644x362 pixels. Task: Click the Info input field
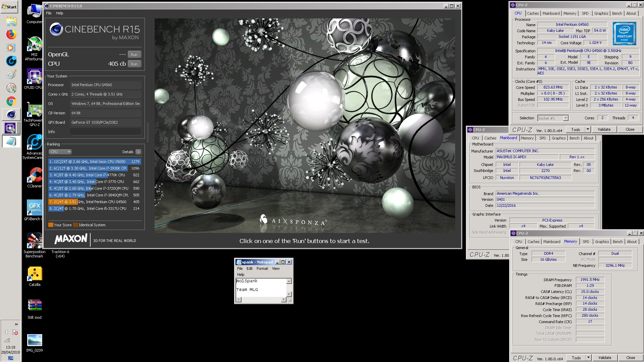[106, 132]
